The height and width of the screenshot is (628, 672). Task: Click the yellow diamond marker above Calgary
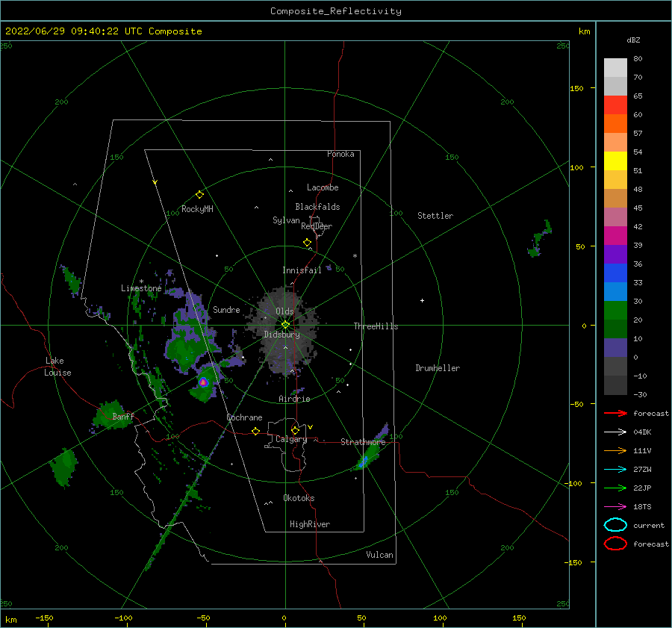click(295, 430)
